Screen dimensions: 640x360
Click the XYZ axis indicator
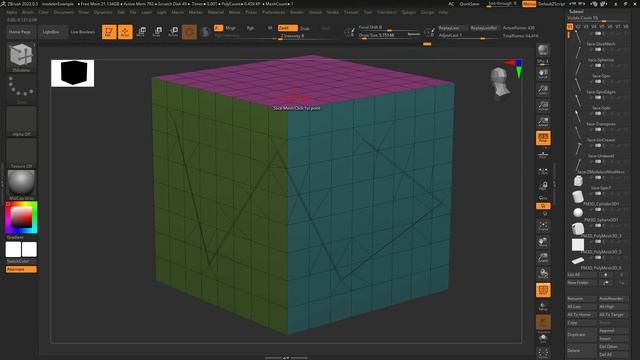point(515,68)
